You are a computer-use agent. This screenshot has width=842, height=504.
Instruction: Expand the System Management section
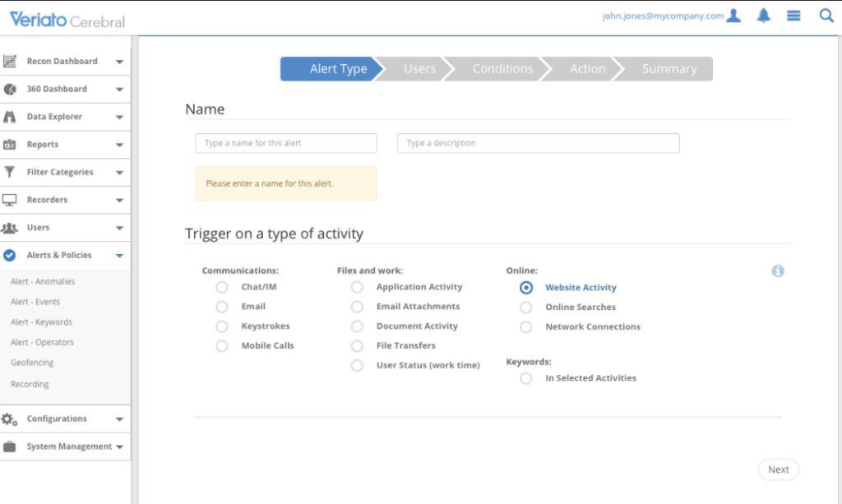(122, 446)
